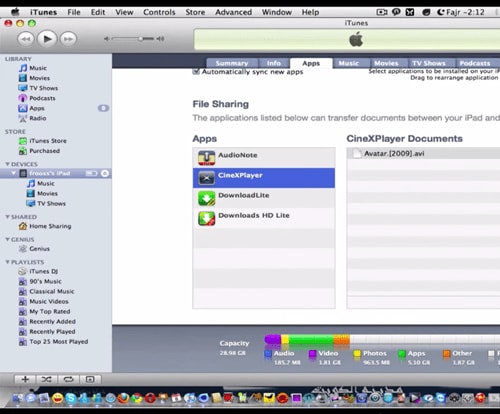
Task: Open the Advanced menu
Action: coord(233,12)
